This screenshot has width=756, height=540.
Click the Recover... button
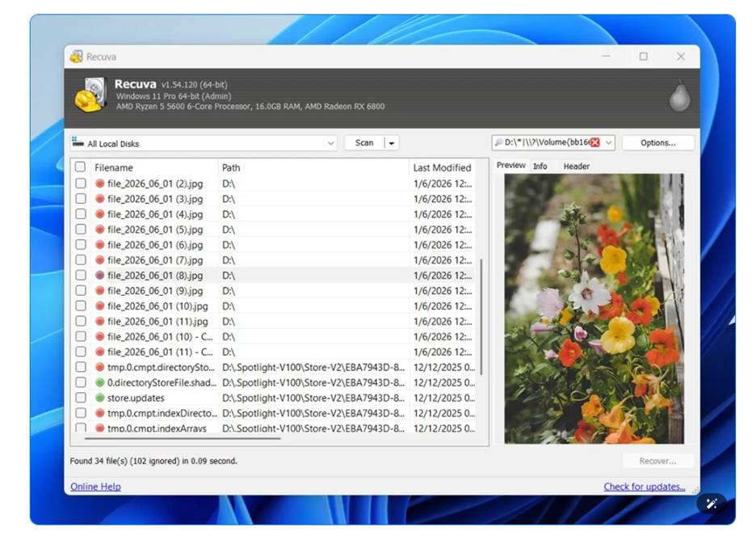(x=657, y=461)
